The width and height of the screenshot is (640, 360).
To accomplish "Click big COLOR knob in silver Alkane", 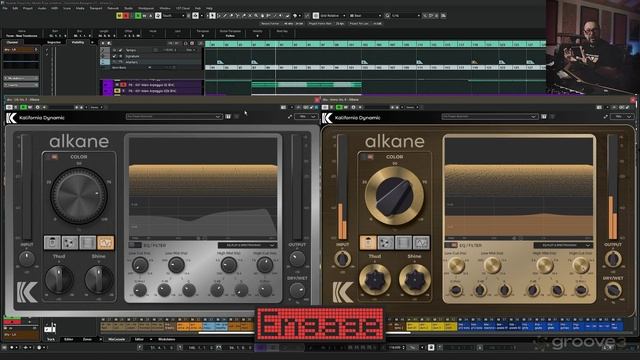I will click(79, 196).
